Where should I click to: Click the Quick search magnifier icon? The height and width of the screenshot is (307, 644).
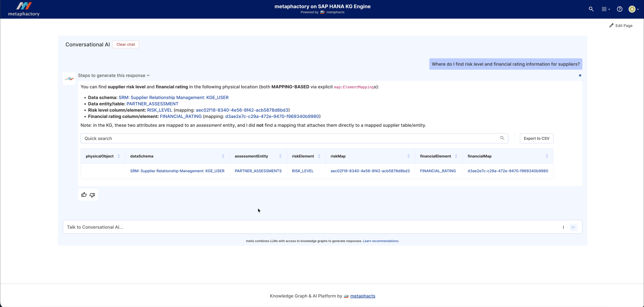pyautogui.click(x=502, y=138)
